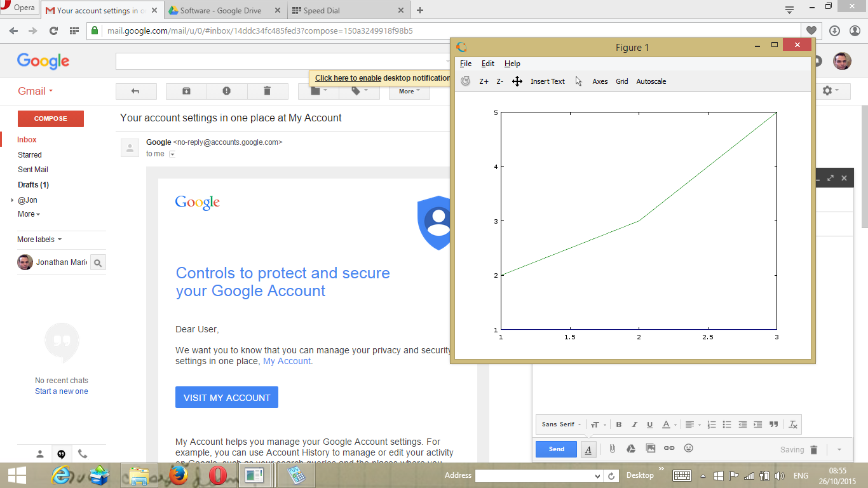Open the text size dropdown in compose
This screenshot has width=868, height=488.
point(598,424)
